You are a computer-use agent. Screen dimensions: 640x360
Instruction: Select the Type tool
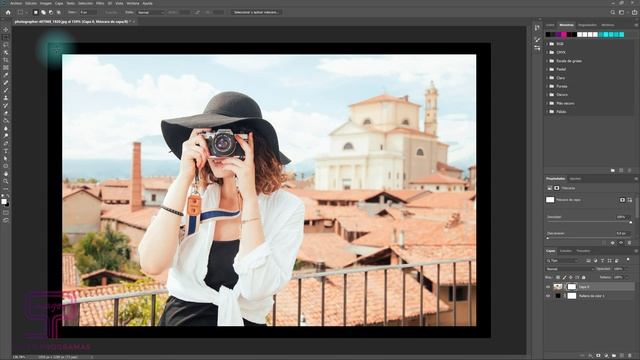(6, 151)
